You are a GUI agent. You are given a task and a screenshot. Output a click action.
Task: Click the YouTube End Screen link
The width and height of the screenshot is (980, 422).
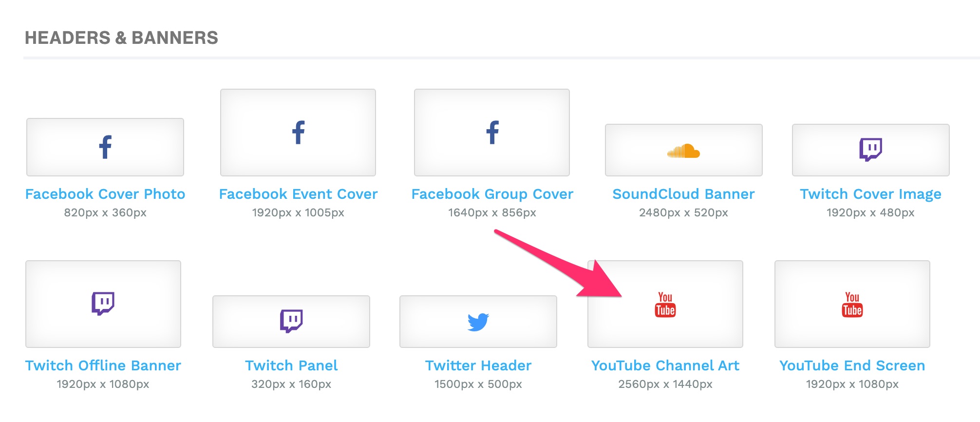[852, 365]
